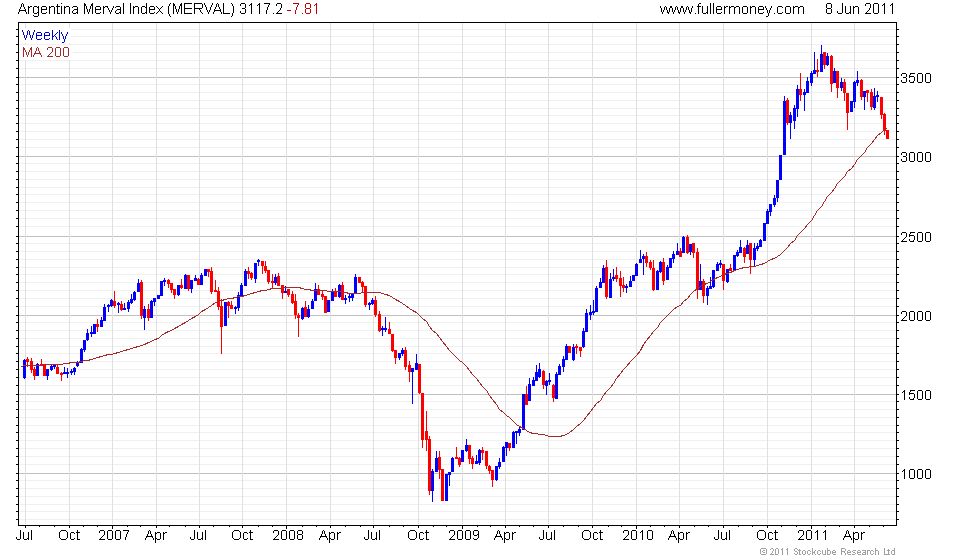Click the Oct label just before 2011

click(767, 536)
